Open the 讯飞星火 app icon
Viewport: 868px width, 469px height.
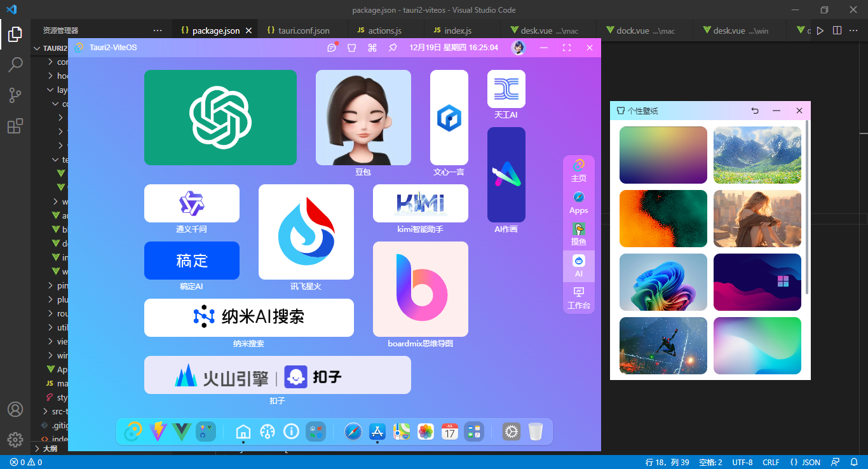(306, 232)
